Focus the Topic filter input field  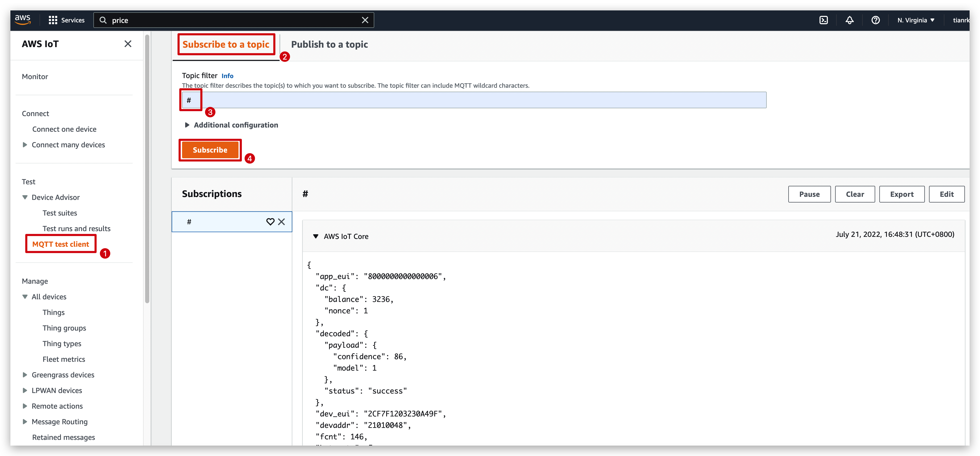474,100
